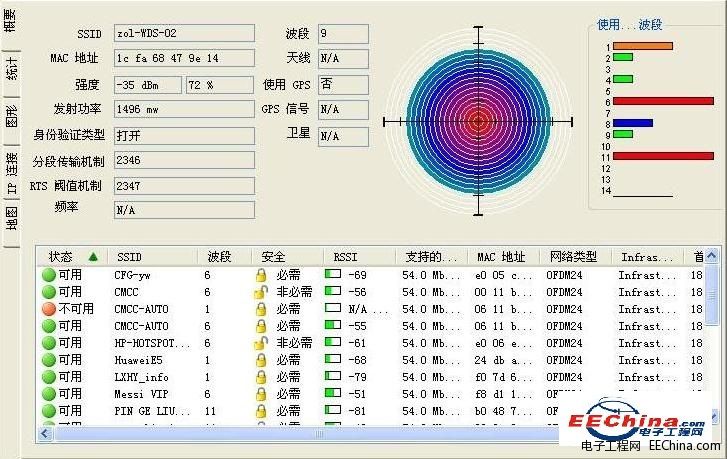This screenshot has width=727, height=459.
Task: Click green status icon for Messi VIP
Action: coord(49,394)
